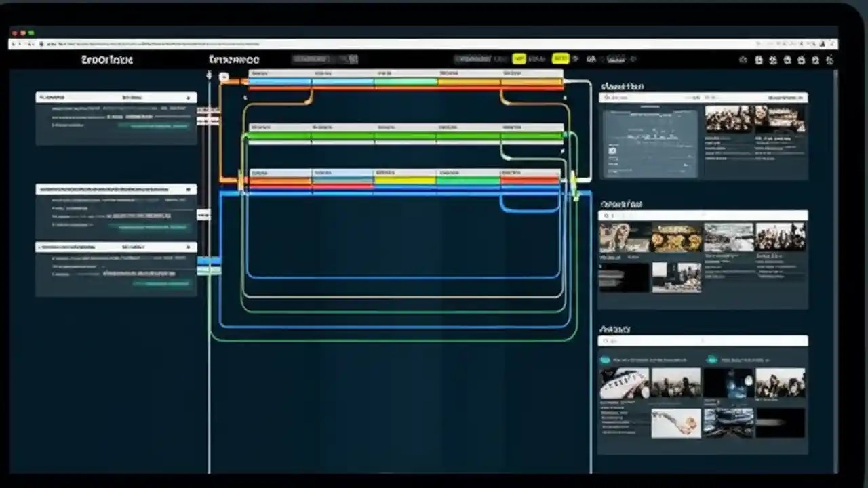
Task: Click the rightmost icon of the top-right icon row
Action: [831, 60]
